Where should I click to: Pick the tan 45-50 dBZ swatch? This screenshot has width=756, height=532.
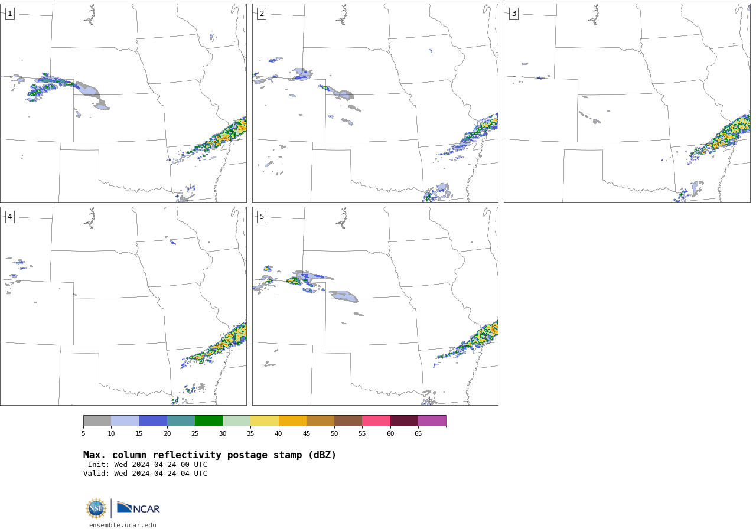click(x=320, y=421)
